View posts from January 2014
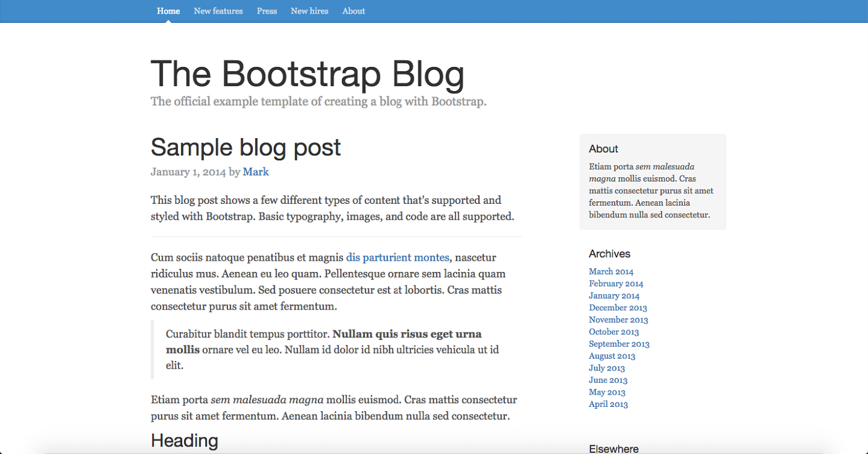The width and height of the screenshot is (868, 454). pos(614,295)
